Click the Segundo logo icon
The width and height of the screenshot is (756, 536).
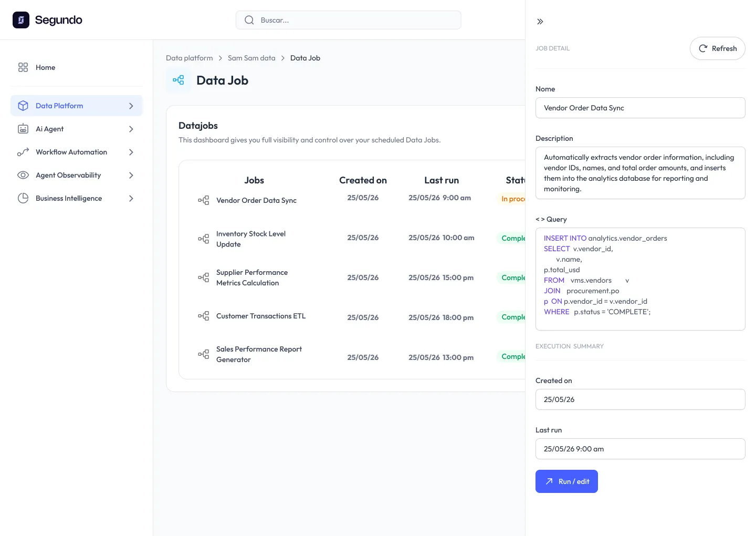pos(20,19)
